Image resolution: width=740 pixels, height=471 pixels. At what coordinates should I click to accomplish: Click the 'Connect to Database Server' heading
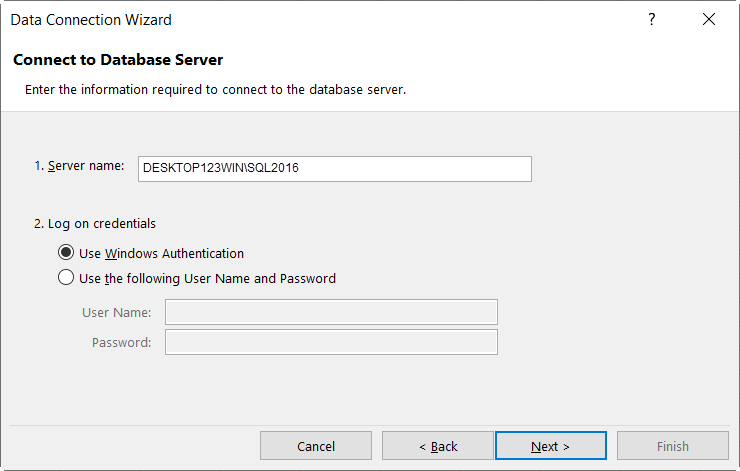point(118,60)
